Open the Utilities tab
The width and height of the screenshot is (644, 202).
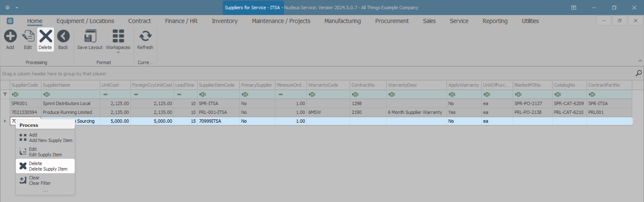pyautogui.click(x=530, y=21)
